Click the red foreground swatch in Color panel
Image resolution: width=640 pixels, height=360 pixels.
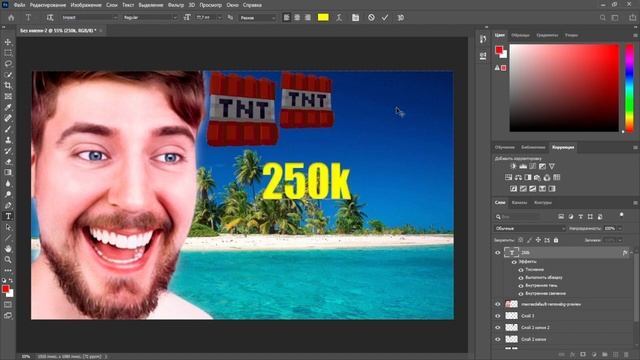tap(499, 50)
